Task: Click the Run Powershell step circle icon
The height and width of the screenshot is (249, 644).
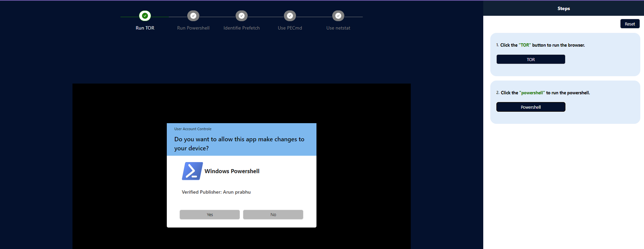Action: click(x=193, y=16)
